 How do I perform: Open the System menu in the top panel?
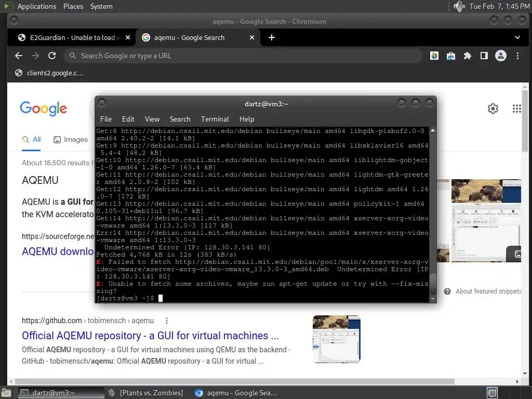(x=101, y=6)
